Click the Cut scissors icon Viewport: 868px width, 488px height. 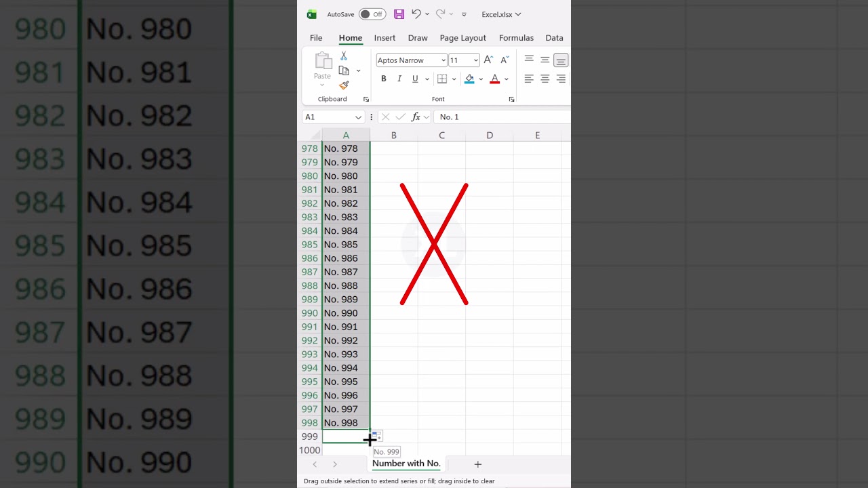(x=344, y=56)
